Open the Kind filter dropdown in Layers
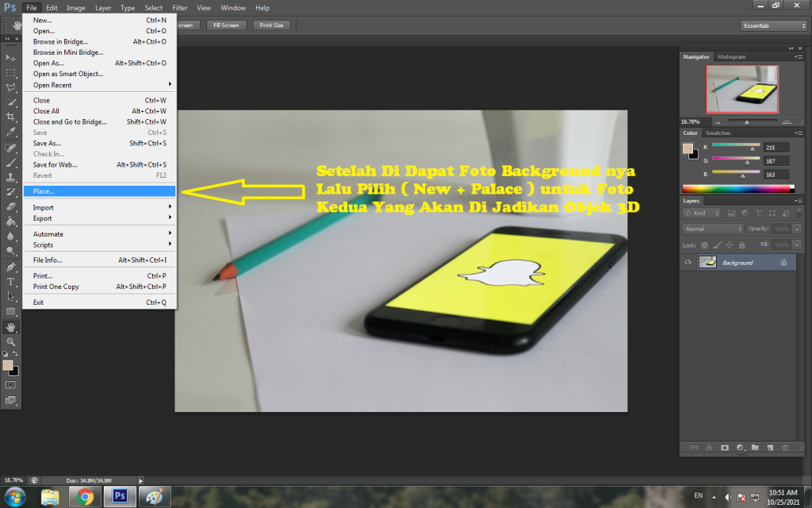The height and width of the screenshot is (508, 812). point(702,213)
